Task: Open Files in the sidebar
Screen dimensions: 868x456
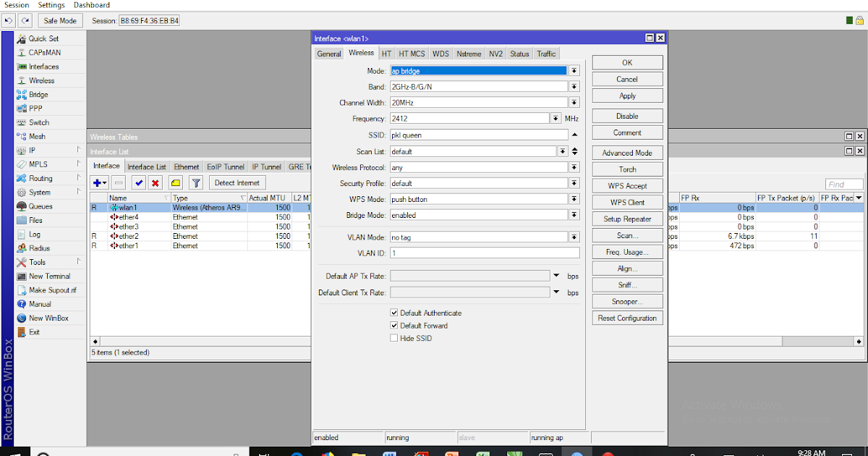Action: [35, 220]
